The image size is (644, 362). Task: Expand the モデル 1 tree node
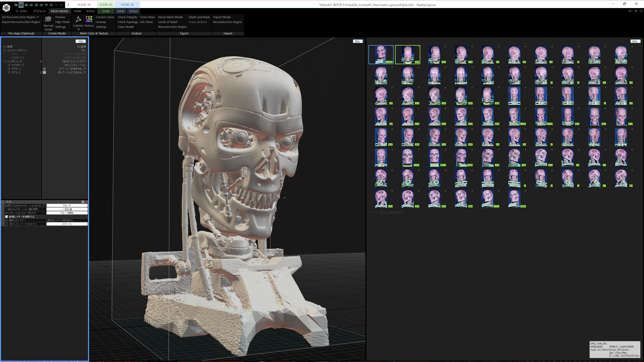9,69
